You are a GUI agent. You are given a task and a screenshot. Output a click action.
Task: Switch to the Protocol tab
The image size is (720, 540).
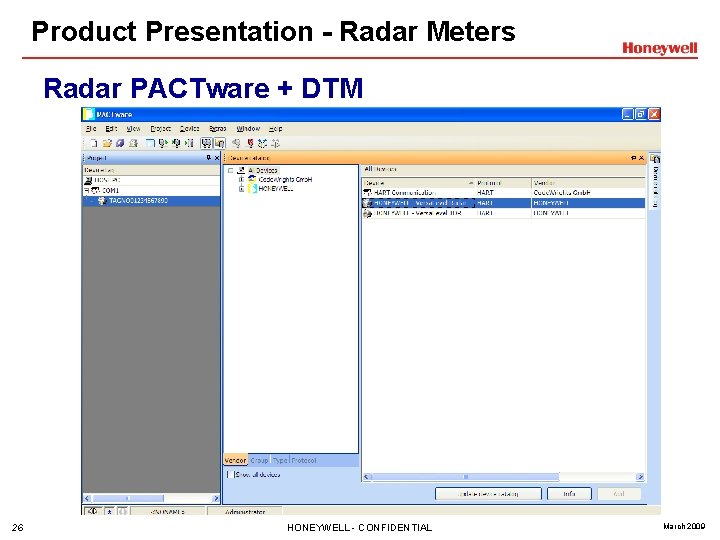[304, 460]
